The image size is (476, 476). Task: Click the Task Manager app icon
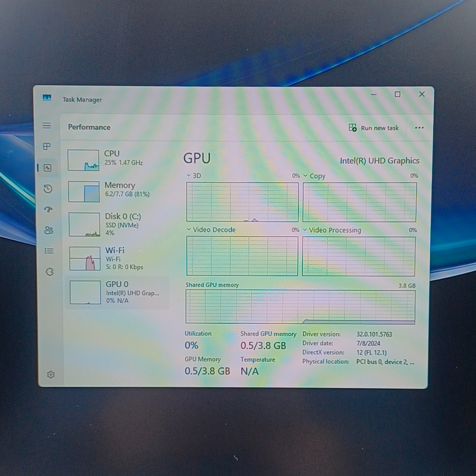point(47,98)
